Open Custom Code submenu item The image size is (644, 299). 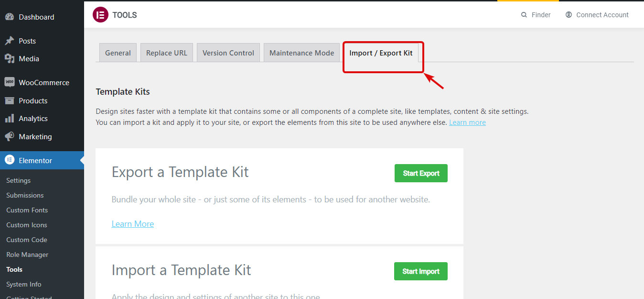click(27, 240)
